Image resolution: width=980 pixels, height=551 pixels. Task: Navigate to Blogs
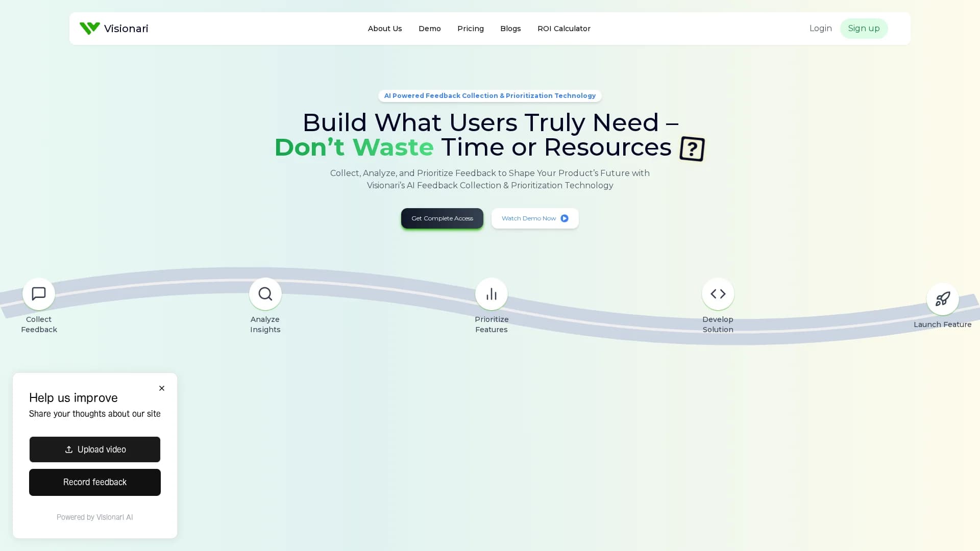510,29
